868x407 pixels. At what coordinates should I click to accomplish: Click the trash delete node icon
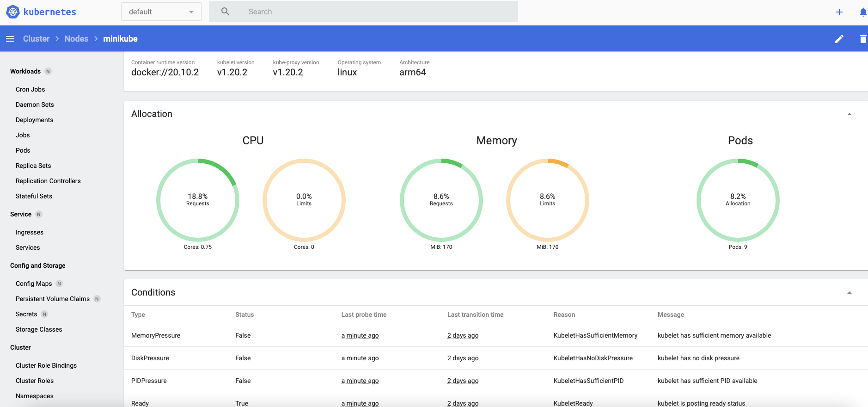click(863, 39)
